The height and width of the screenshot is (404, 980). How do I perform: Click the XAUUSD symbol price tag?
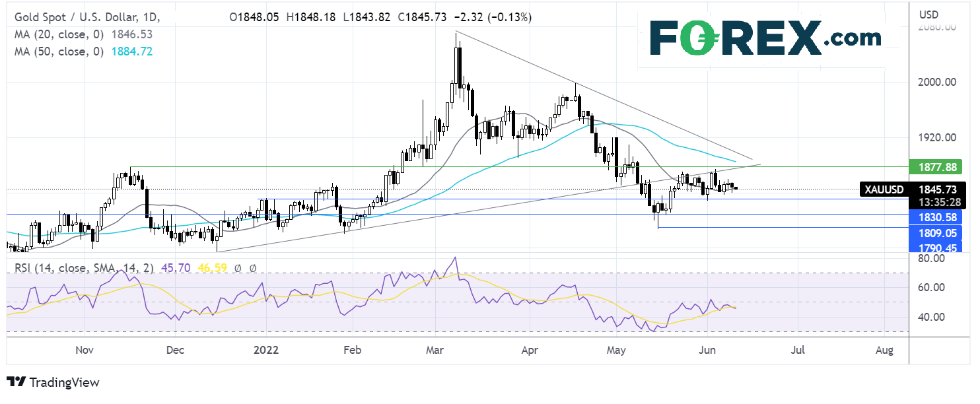pyautogui.click(x=884, y=189)
